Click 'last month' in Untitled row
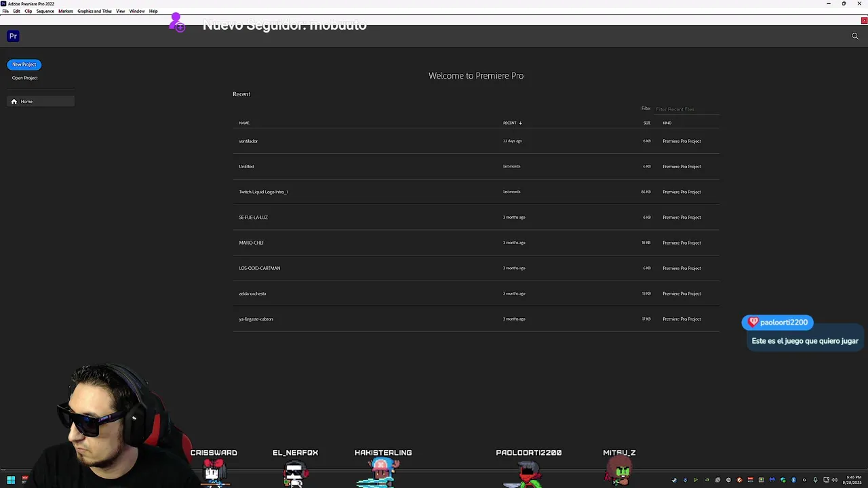Viewport: 868px width, 488px height. pos(512,167)
